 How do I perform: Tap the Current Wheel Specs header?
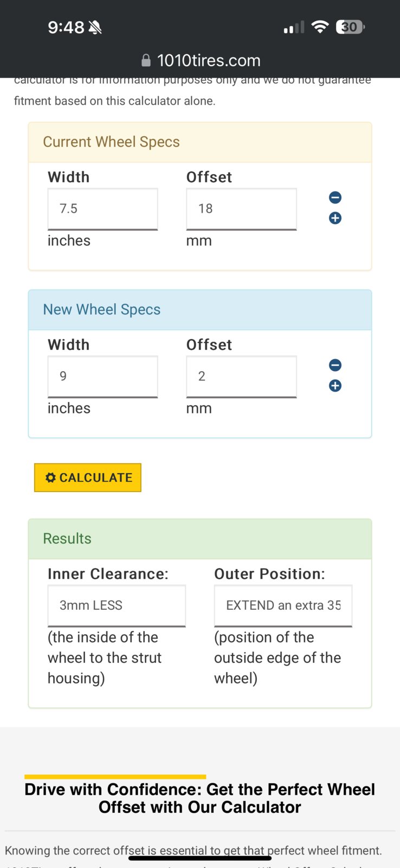200,142
